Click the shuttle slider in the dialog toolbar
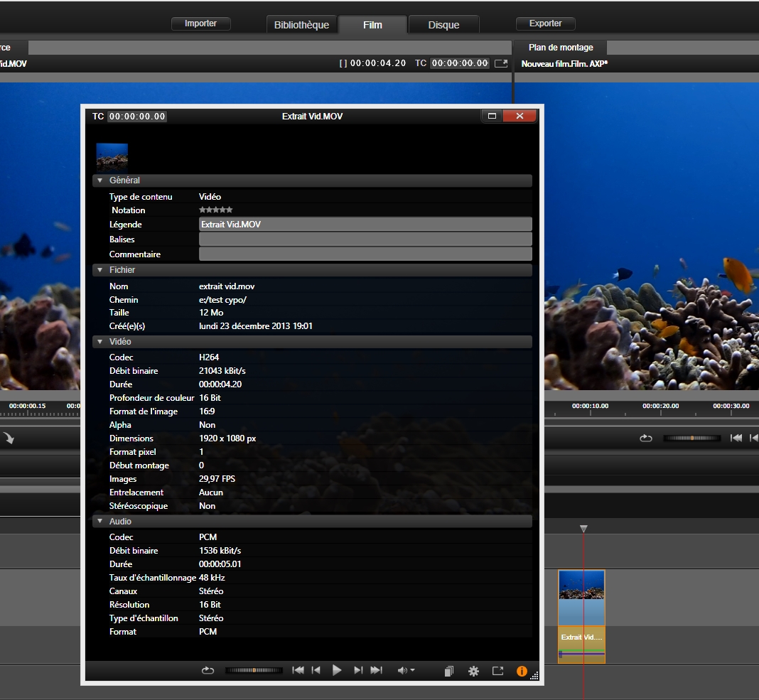Image resolution: width=759 pixels, height=700 pixels. [x=254, y=670]
